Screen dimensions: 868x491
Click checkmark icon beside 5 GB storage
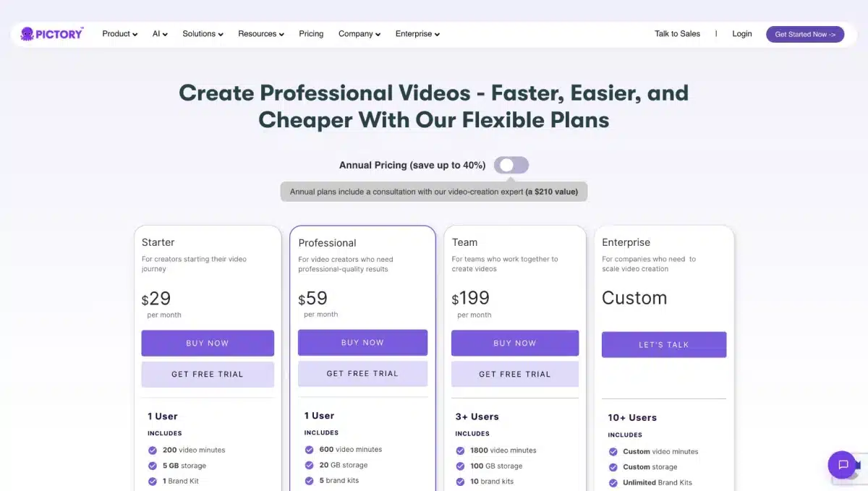coord(153,466)
